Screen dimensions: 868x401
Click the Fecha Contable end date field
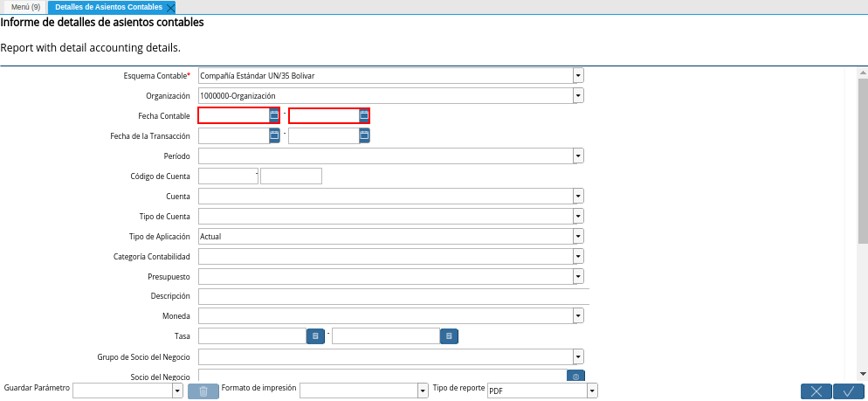tap(324, 115)
